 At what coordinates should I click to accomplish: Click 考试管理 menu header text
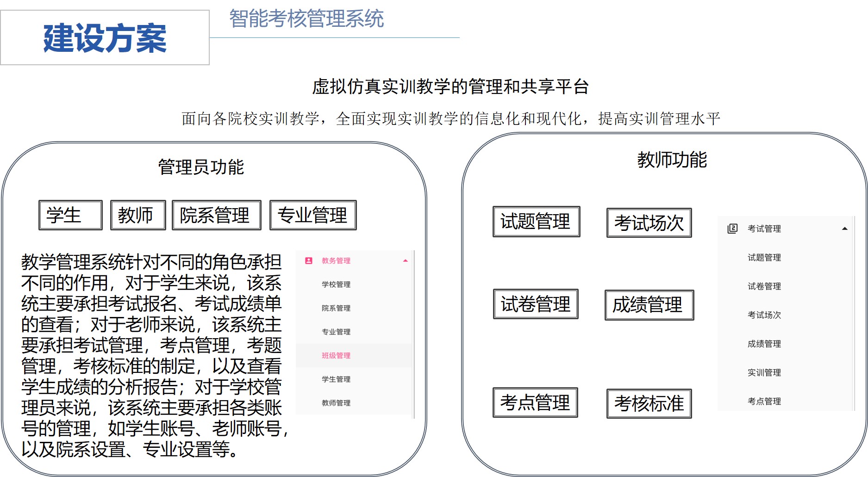[764, 229]
